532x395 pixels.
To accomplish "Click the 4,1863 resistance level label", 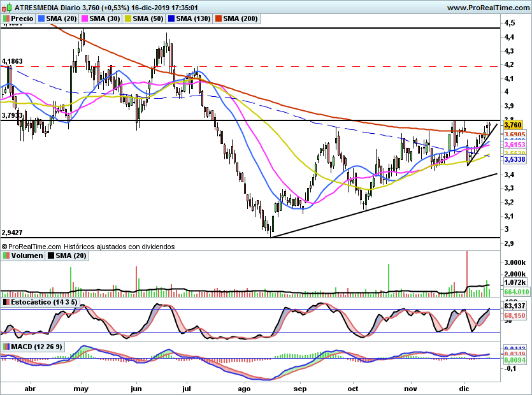I will click(12, 61).
